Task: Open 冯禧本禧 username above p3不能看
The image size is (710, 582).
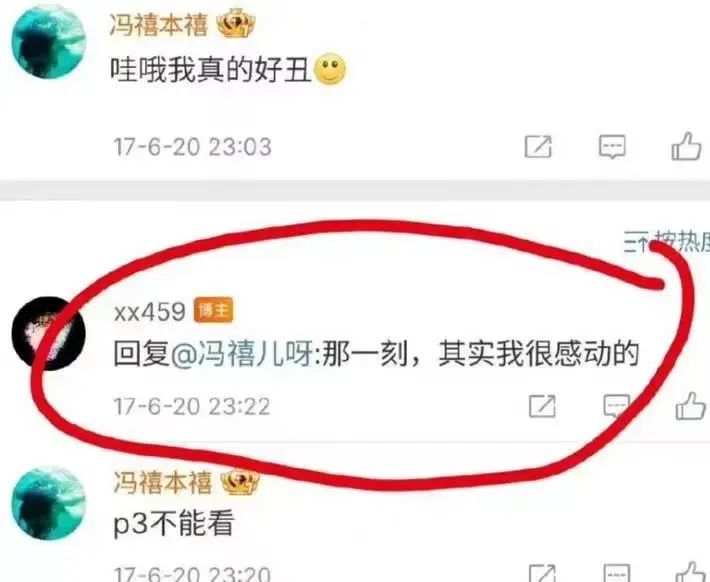Action: click(x=162, y=482)
